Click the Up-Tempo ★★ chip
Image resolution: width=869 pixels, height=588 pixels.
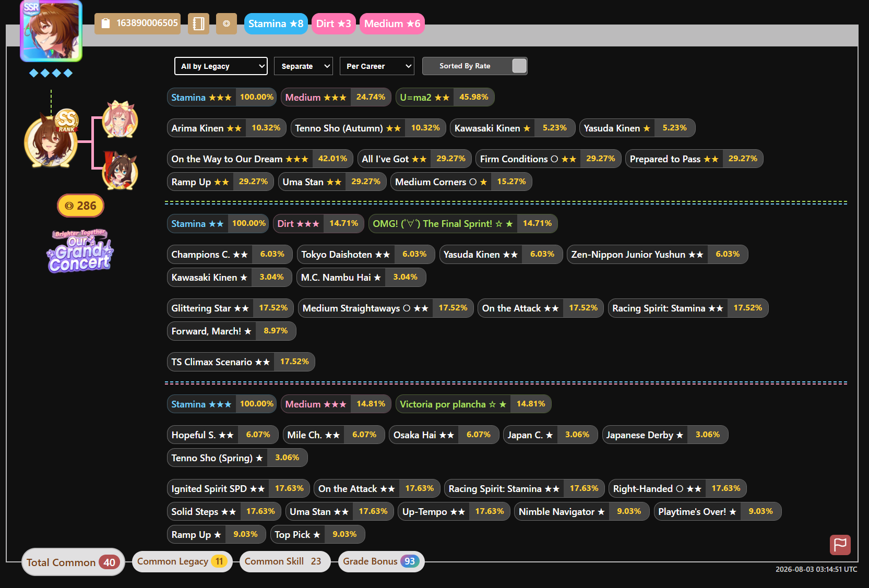pyautogui.click(x=454, y=511)
